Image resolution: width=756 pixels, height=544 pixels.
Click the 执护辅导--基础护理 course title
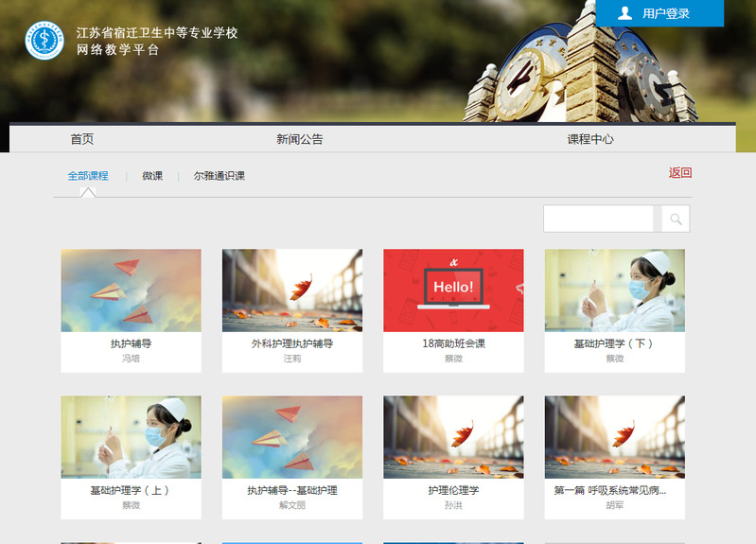[292, 491]
